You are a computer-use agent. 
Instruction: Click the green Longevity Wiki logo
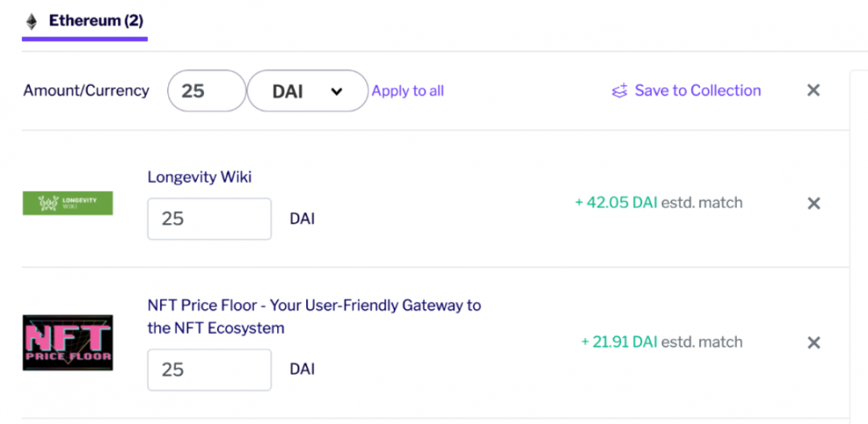click(68, 203)
